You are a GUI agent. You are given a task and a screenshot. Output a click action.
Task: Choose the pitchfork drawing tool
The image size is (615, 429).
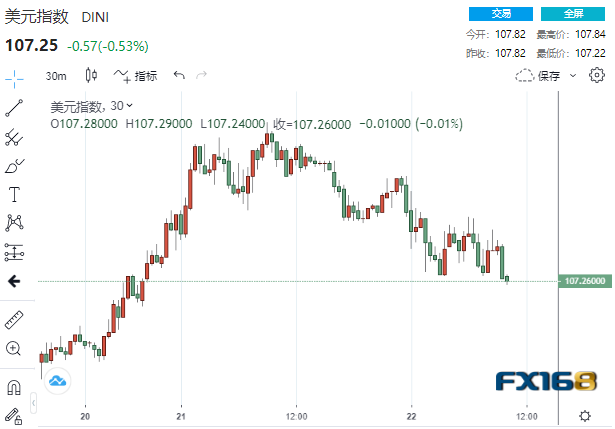coord(14,137)
